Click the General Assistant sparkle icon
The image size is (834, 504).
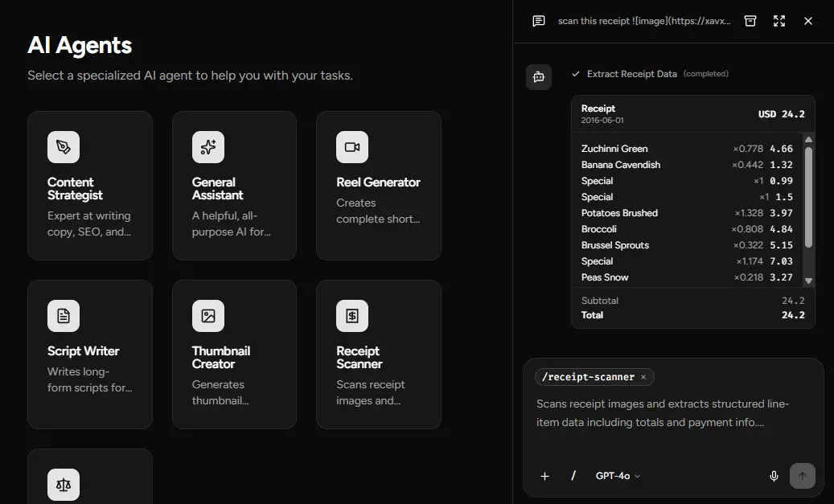coord(208,147)
